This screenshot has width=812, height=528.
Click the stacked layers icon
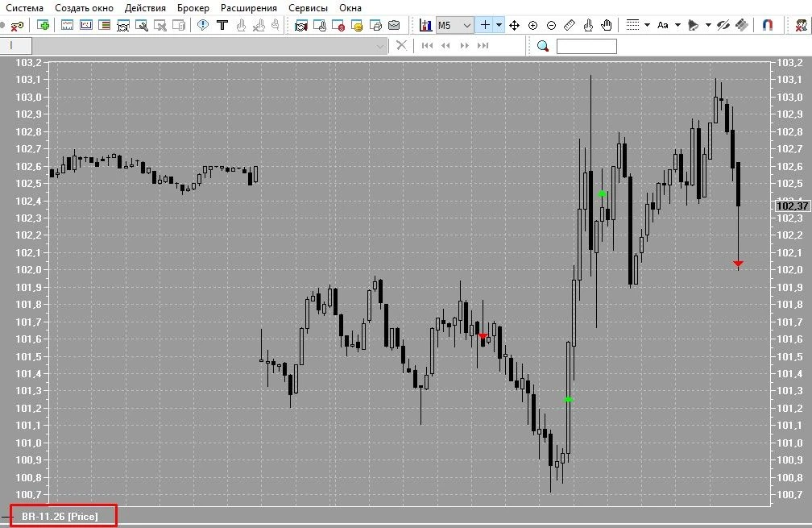point(742,25)
